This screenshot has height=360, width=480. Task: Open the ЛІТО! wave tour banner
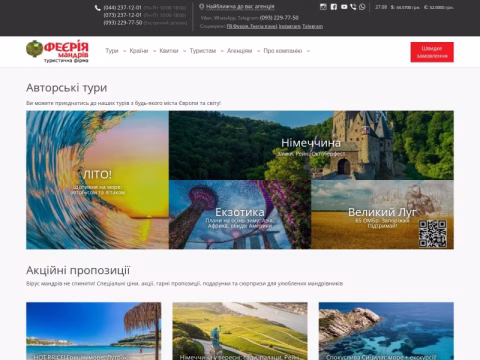pos(97,180)
